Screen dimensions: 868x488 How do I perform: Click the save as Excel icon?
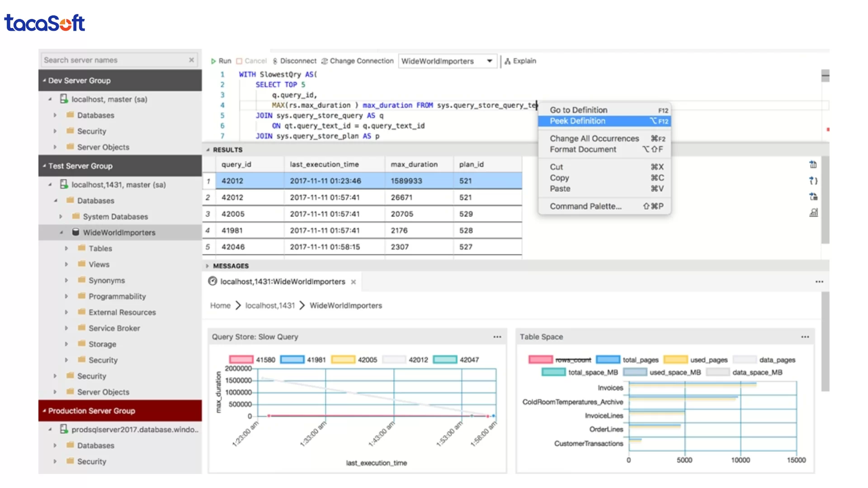pyautogui.click(x=813, y=197)
